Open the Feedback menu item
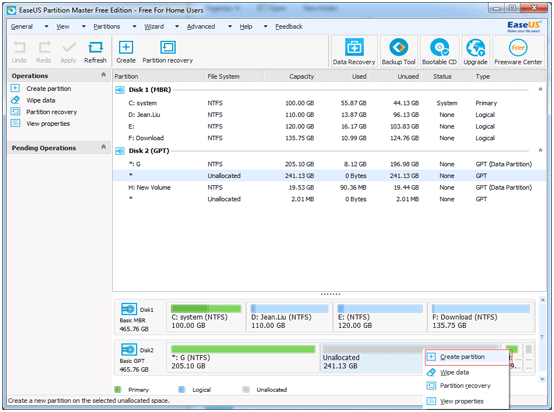The image size is (554, 412). 289,27
